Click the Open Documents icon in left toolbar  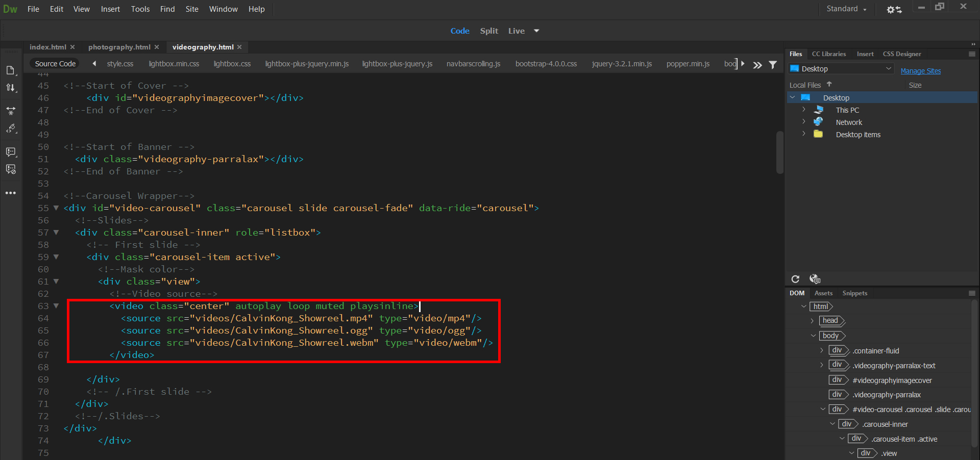(x=10, y=70)
